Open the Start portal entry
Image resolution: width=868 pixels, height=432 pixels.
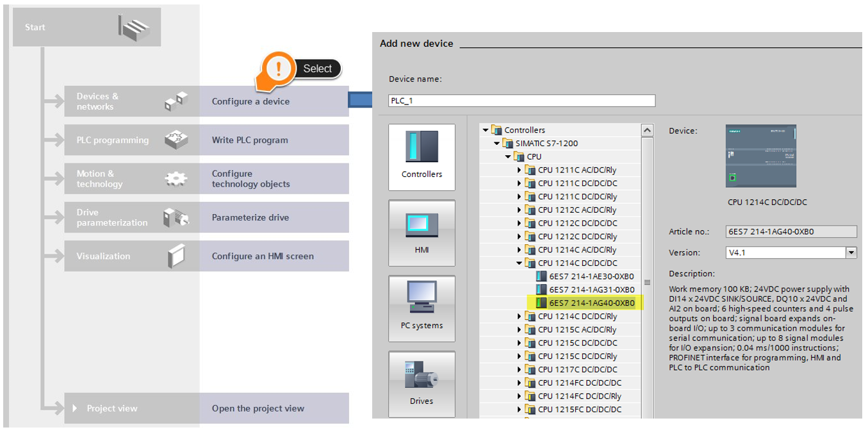(86, 28)
